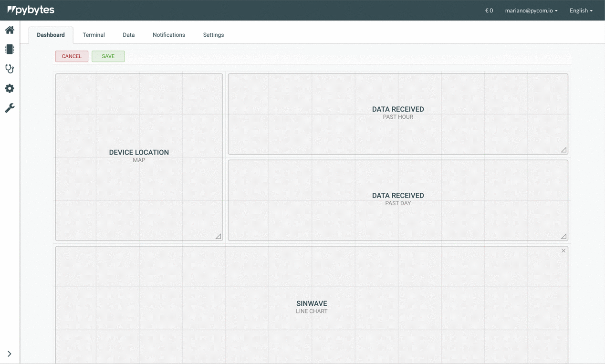Remove the Sinwave widget with X icon
Image resolution: width=605 pixels, height=364 pixels.
[x=563, y=250]
